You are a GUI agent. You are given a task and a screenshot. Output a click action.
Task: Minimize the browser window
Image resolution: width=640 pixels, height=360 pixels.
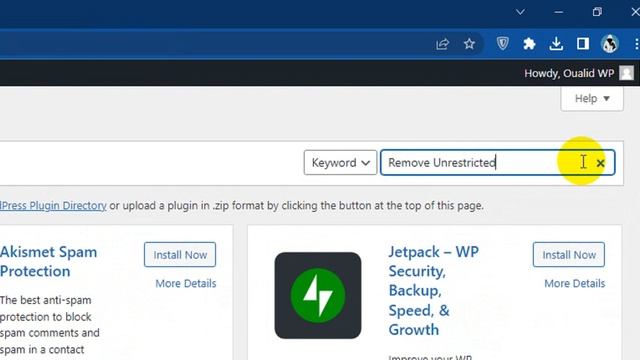coord(558,12)
